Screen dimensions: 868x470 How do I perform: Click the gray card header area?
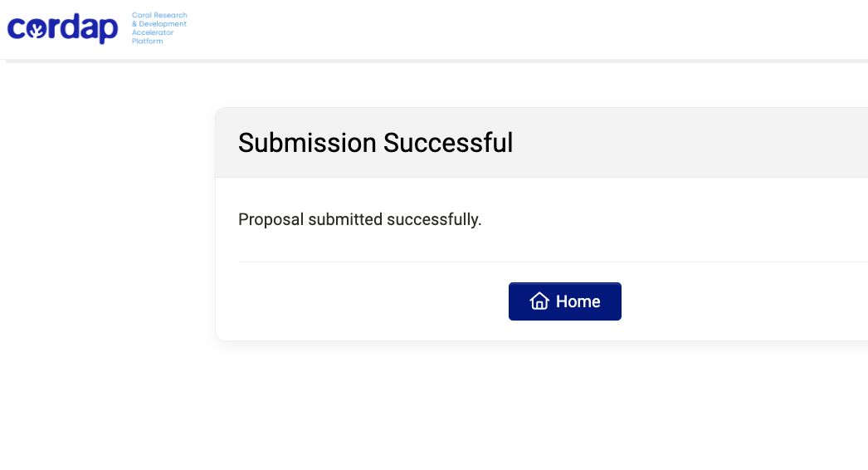pos(542,143)
